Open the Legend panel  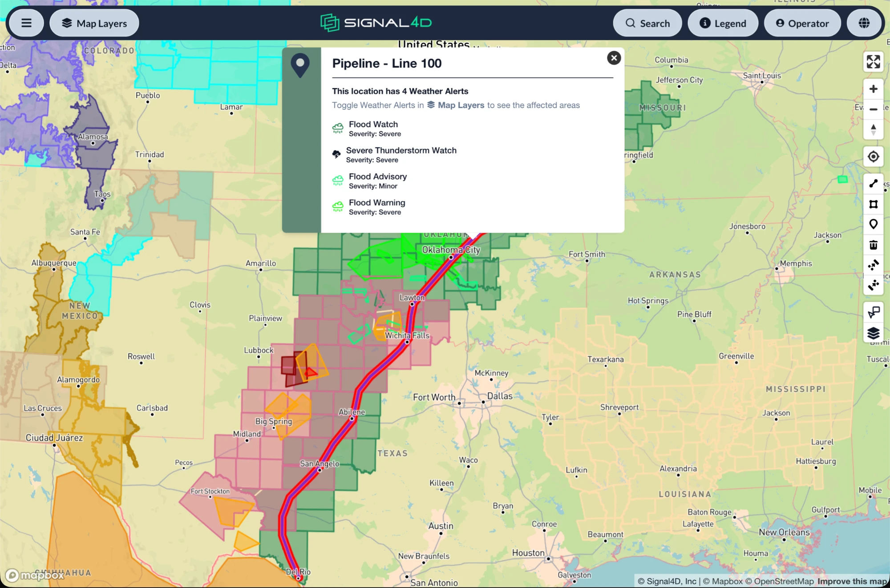[723, 23]
